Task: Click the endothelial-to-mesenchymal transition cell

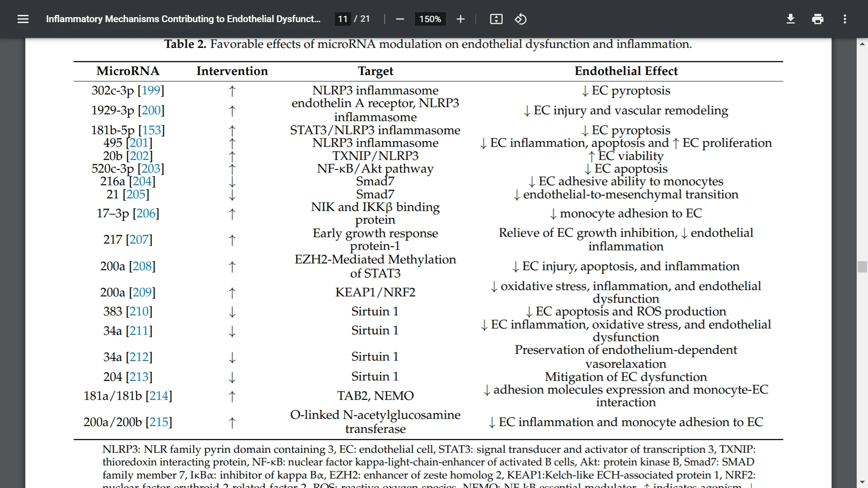Action: 626,194
